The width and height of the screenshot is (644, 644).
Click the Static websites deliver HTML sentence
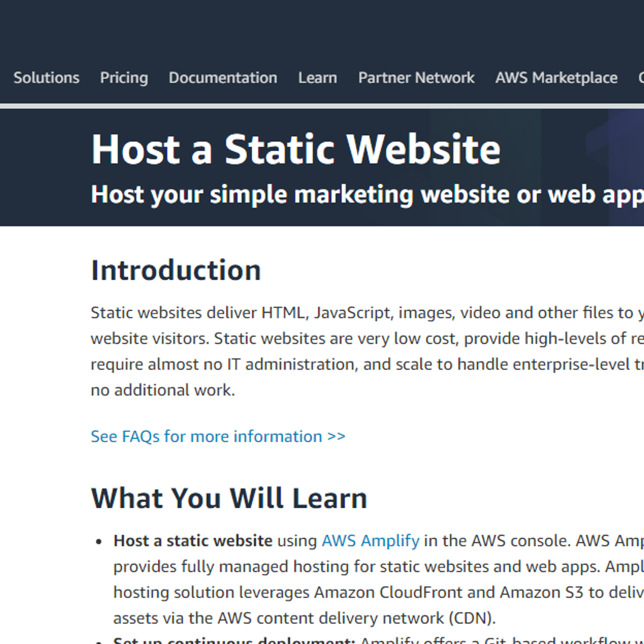(322, 312)
